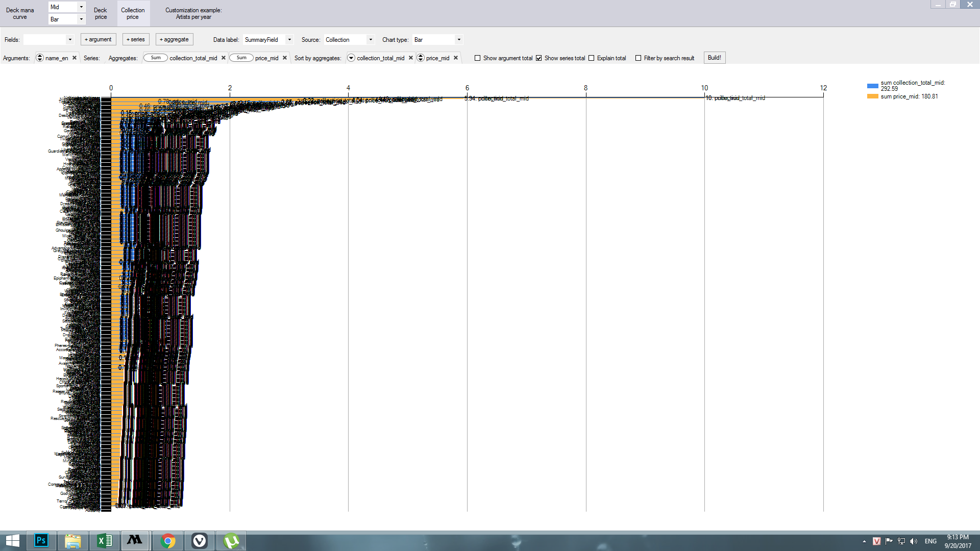This screenshot has height=551, width=980.
Task: Uncheck Show series total checkbox
Action: click(539, 58)
